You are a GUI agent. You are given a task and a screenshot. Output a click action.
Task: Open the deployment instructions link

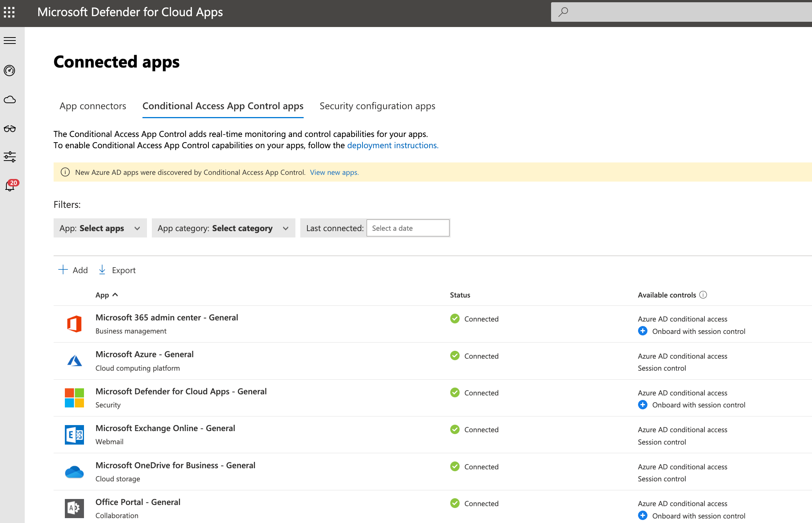point(393,145)
